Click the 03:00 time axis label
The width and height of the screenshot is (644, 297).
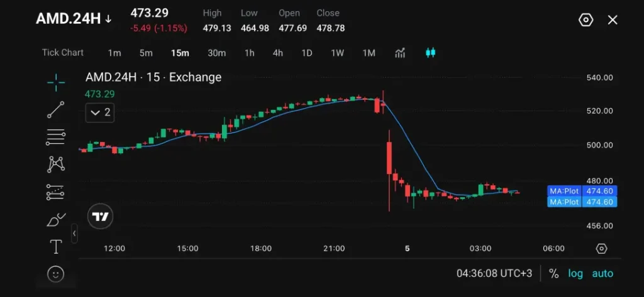(480, 249)
